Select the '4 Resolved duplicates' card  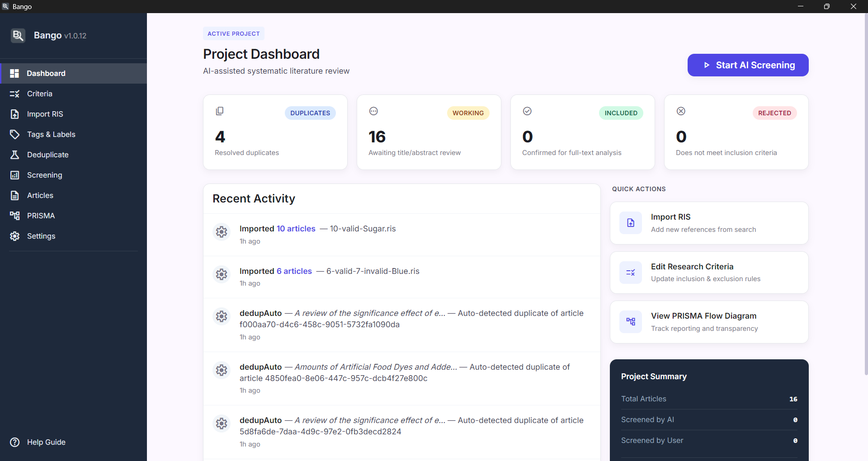275,132
